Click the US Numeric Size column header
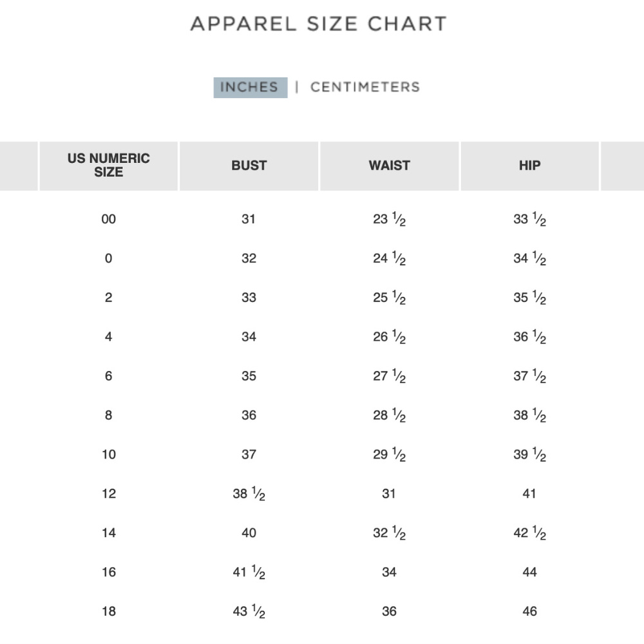 click(x=108, y=166)
